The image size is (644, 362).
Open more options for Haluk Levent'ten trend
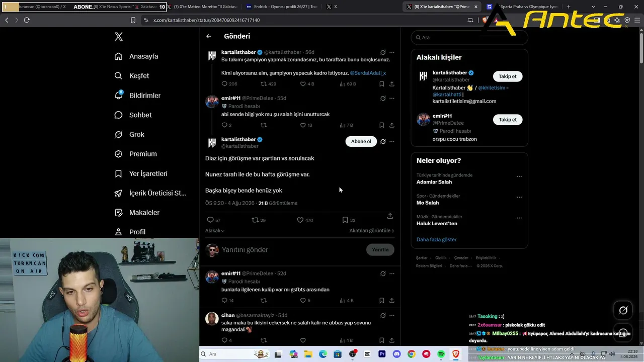click(x=519, y=218)
